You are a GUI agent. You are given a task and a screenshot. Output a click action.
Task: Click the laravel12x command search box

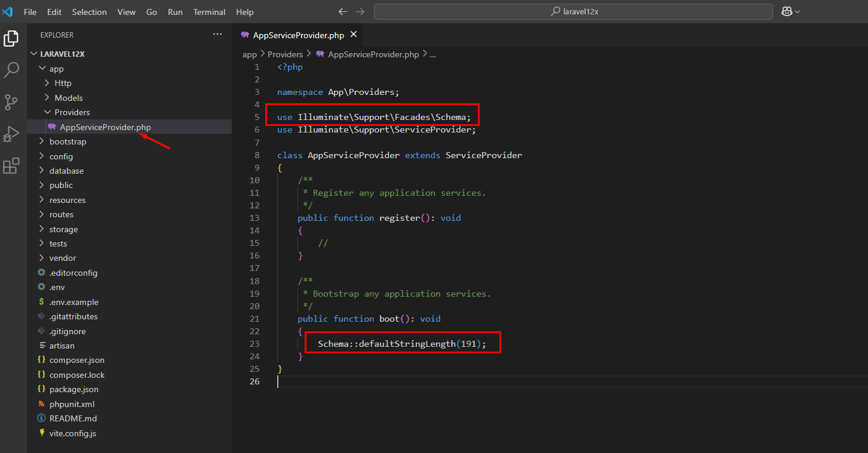[x=573, y=12]
